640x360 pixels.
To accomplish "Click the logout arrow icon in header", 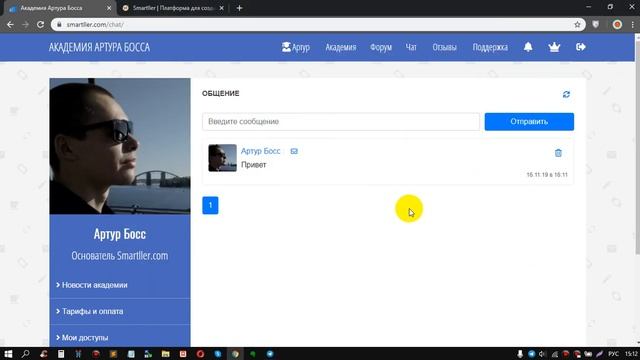I will [x=581, y=47].
